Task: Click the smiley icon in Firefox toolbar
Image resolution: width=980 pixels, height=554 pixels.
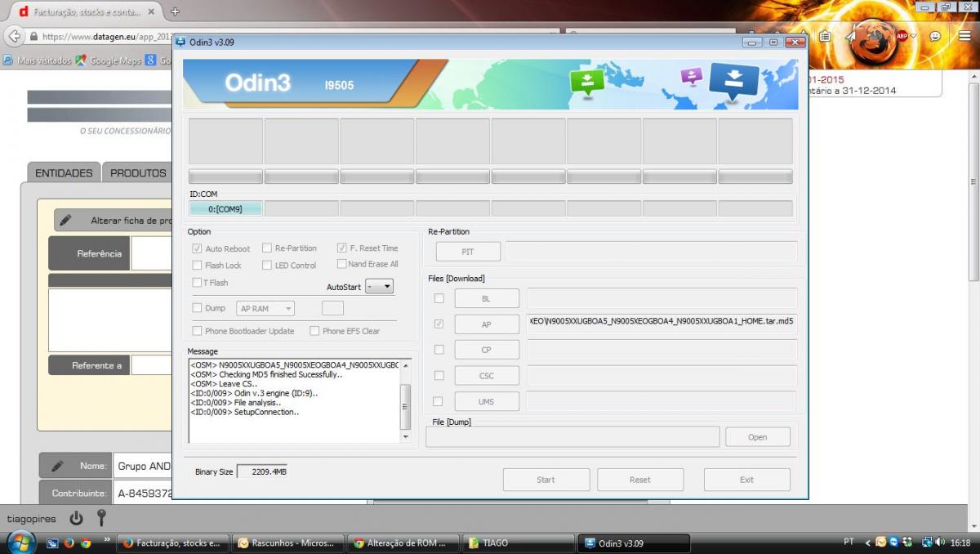Action: tap(935, 36)
